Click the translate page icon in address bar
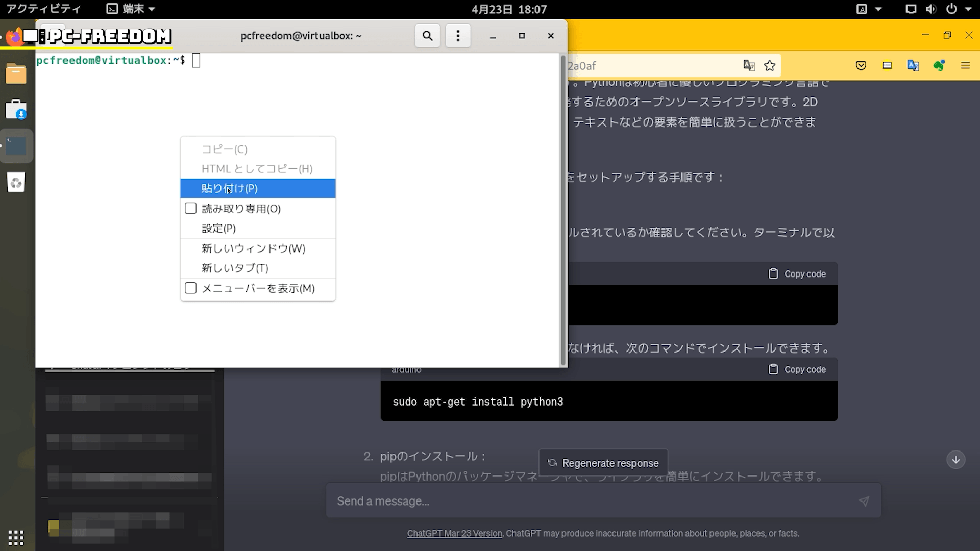 749,66
